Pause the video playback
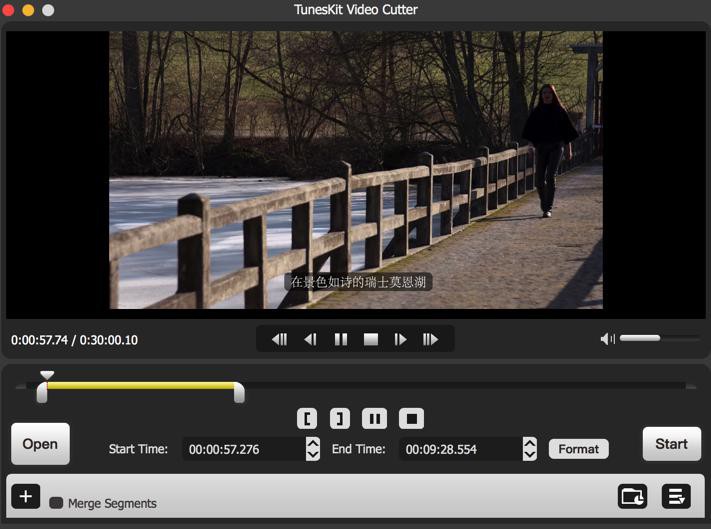Image resolution: width=711 pixels, height=529 pixels. click(x=341, y=339)
